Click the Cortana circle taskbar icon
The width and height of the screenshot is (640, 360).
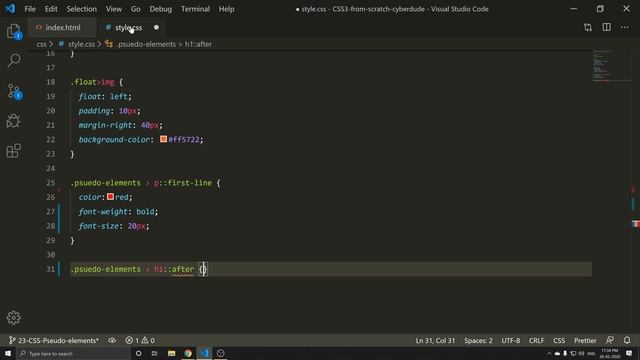tap(138, 353)
